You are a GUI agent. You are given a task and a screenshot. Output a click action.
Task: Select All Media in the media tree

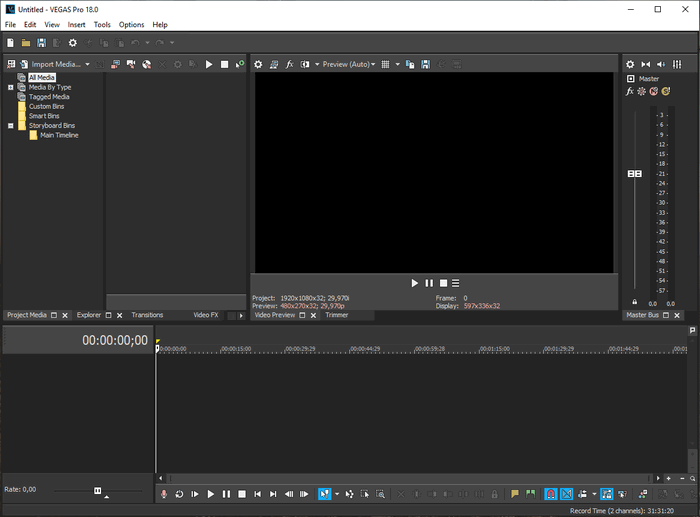point(42,77)
